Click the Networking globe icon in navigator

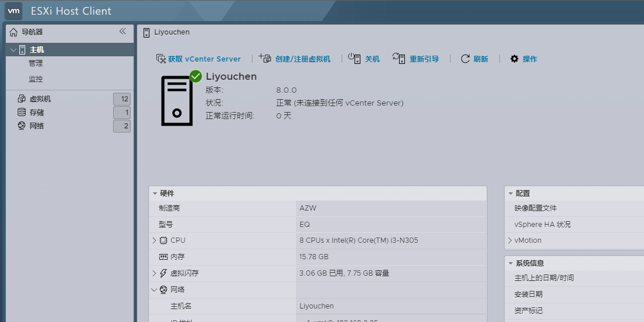22,126
